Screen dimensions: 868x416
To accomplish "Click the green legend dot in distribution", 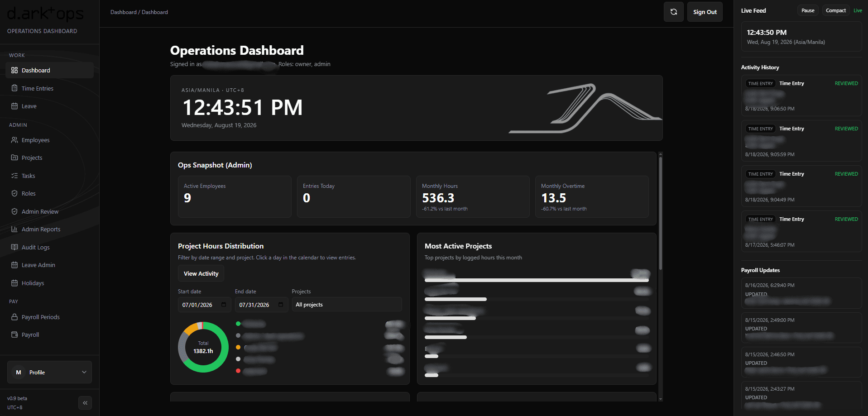I will coord(238,324).
